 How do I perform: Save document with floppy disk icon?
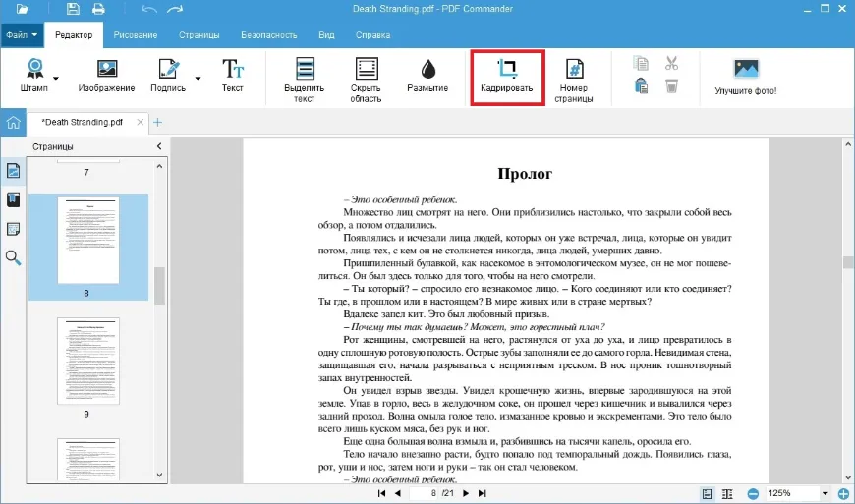[73, 9]
